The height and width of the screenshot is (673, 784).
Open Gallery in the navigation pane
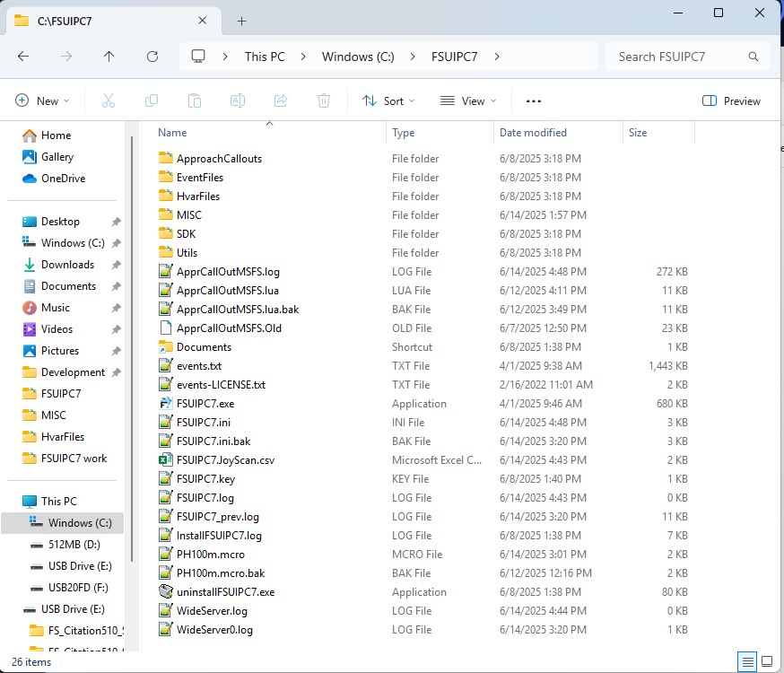(x=57, y=157)
